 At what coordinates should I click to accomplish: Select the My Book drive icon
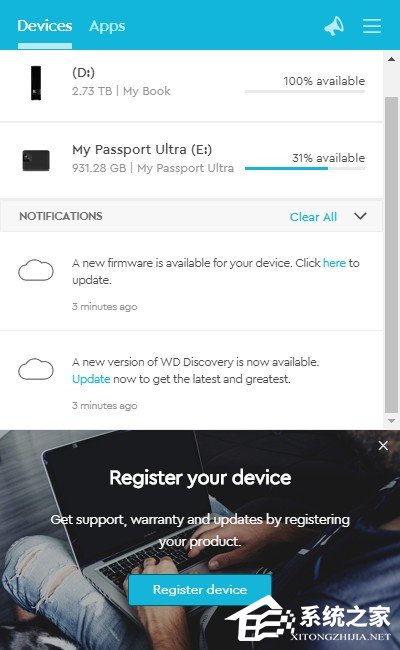tap(36, 83)
